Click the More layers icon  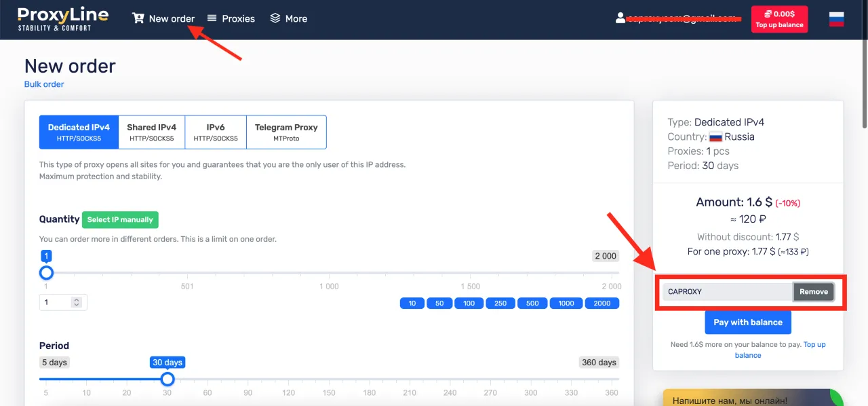(x=275, y=19)
